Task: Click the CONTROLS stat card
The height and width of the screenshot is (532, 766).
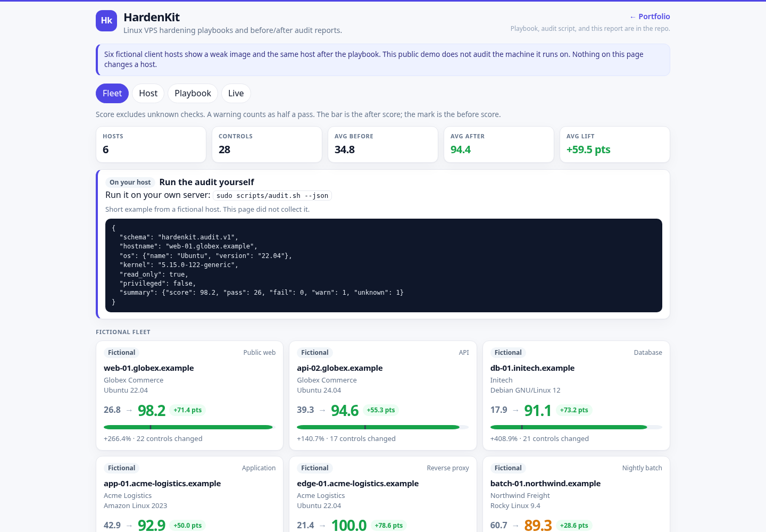Action: 267,144
